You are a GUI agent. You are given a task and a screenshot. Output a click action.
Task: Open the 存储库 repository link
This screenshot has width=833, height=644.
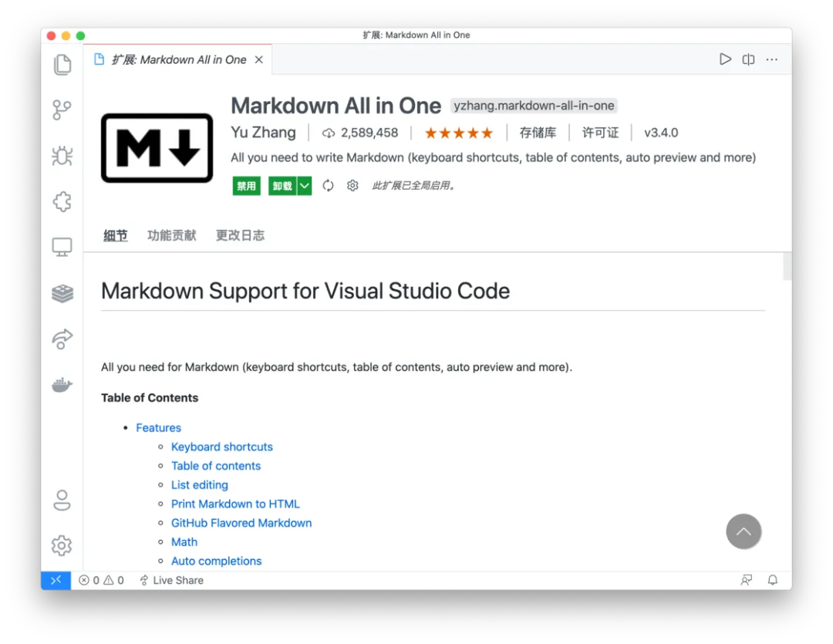tap(538, 133)
